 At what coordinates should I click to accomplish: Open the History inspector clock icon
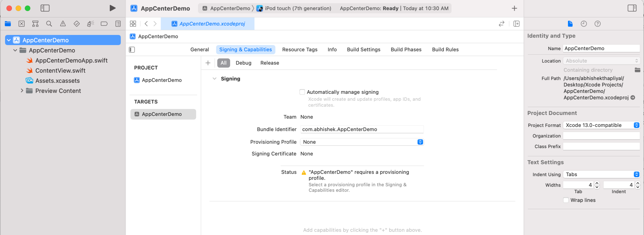pyautogui.click(x=584, y=24)
